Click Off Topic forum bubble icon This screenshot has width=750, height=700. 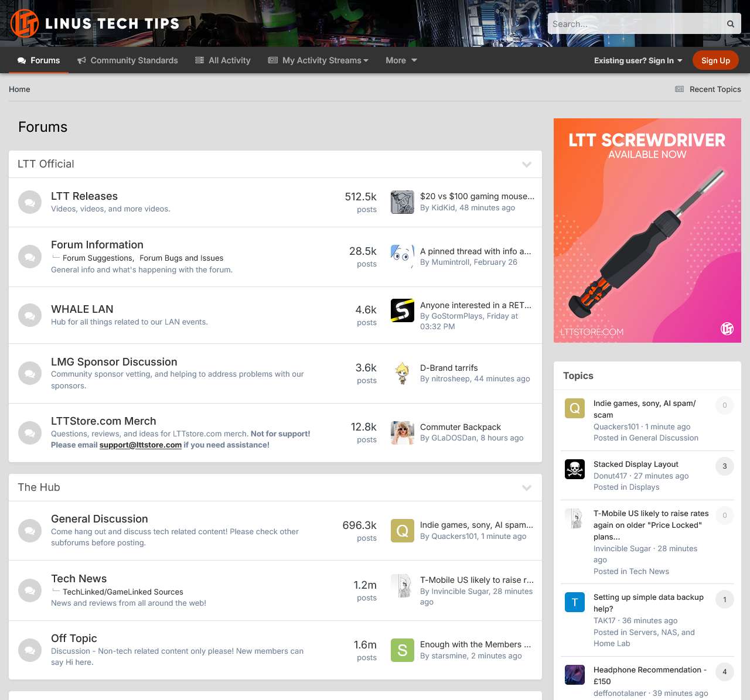(x=30, y=650)
